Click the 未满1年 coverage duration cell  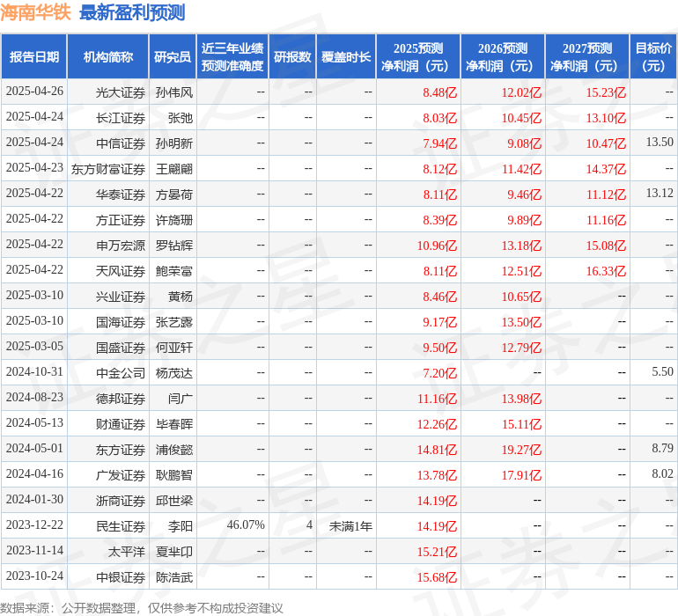350,526
